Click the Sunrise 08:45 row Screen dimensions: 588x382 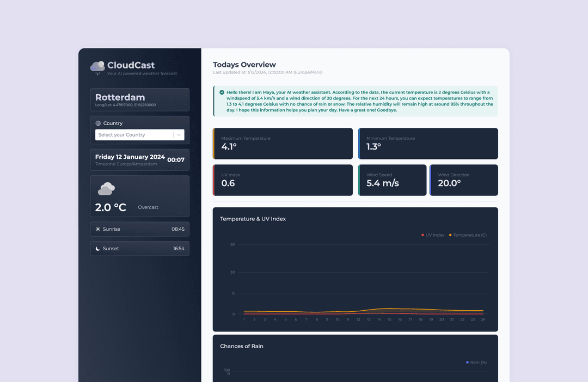[139, 229]
